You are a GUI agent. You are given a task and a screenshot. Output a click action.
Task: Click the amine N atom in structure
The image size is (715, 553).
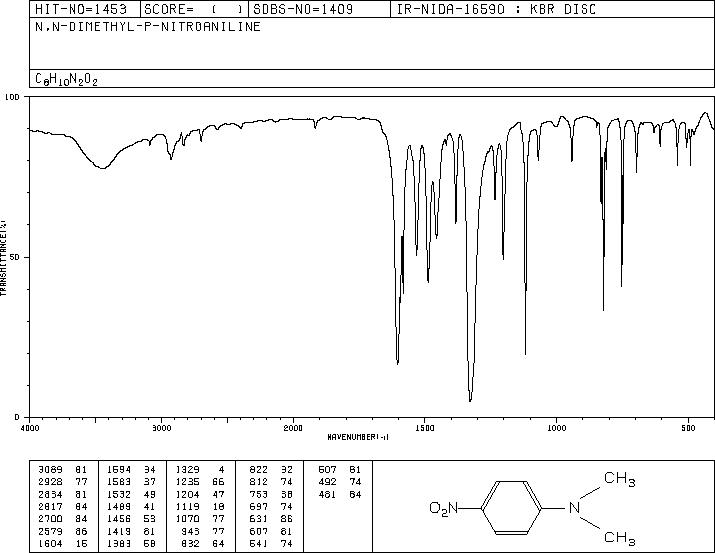click(575, 507)
